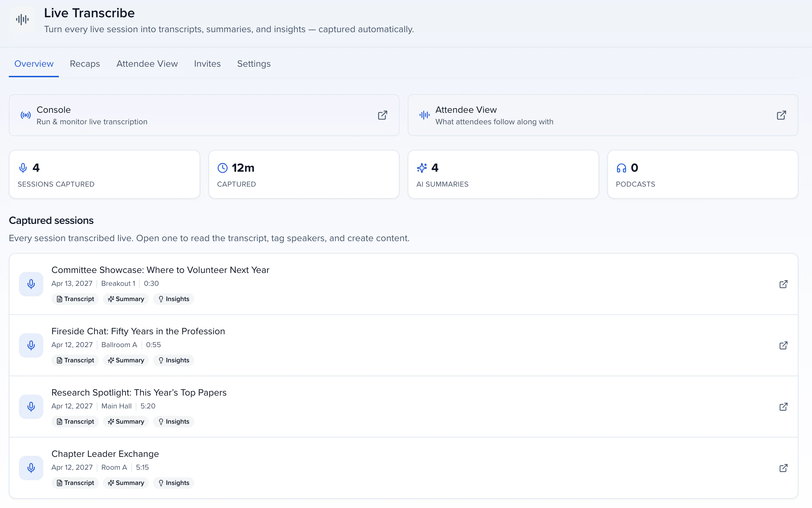Switch to the Recaps tab
The width and height of the screenshot is (812, 508).
point(85,64)
